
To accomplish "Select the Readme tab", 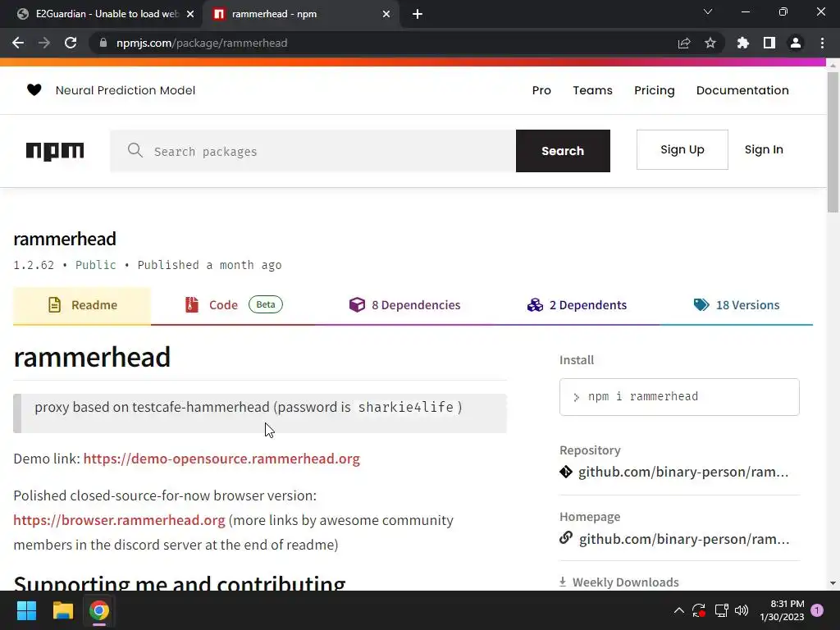I will [x=82, y=305].
